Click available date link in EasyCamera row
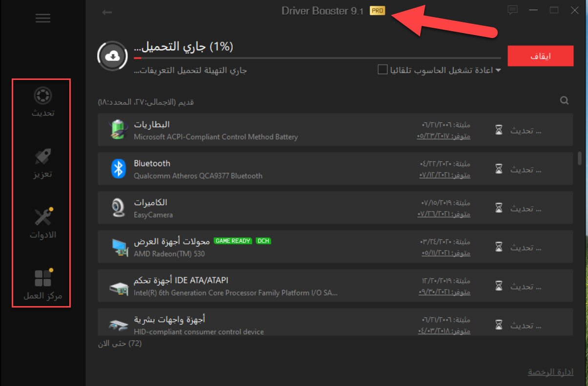The width and height of the screenshot is (588, 386). (444, 214)
